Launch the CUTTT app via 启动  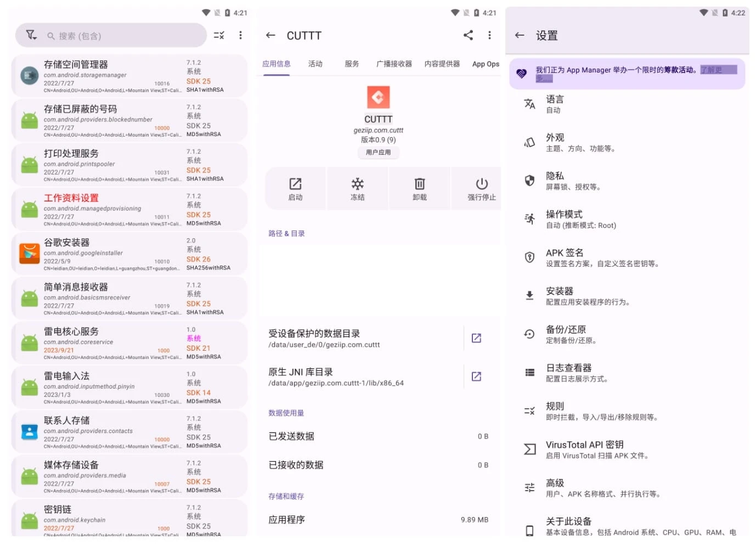coord(295,189)
